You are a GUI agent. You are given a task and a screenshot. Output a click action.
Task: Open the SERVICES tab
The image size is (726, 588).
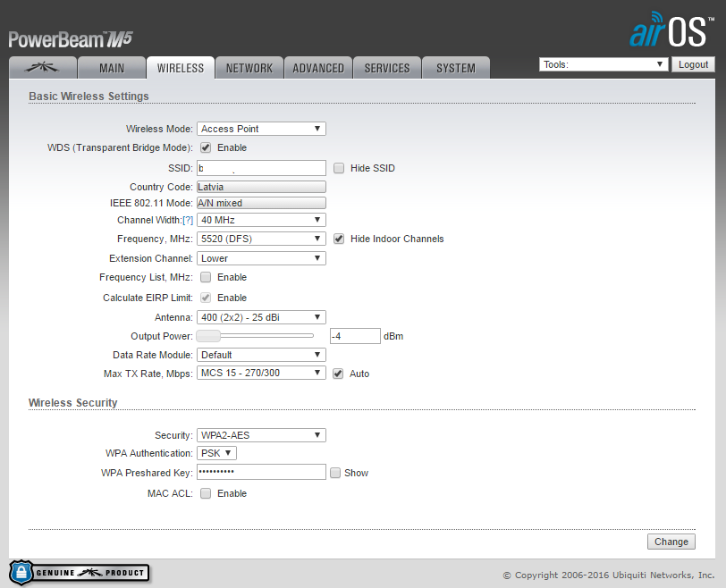click(387, 68)
